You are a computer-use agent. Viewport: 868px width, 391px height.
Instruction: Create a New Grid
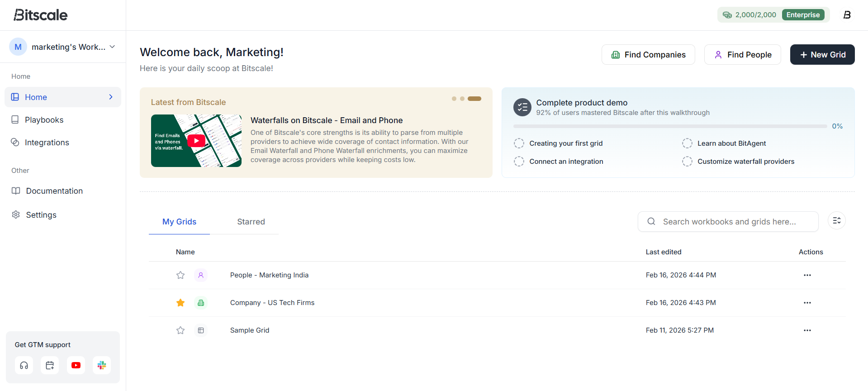tap(822, 54)
